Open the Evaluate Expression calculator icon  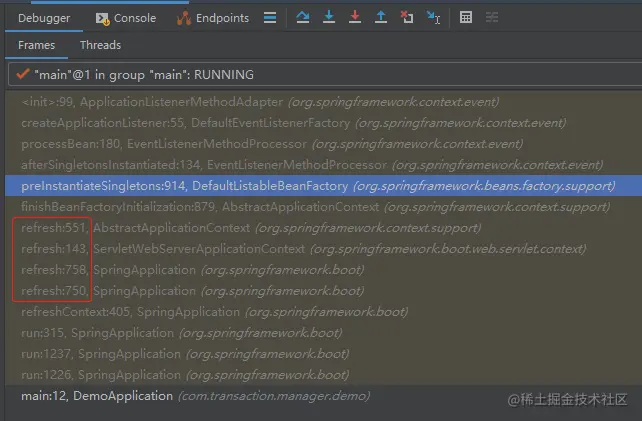(466, 17)
